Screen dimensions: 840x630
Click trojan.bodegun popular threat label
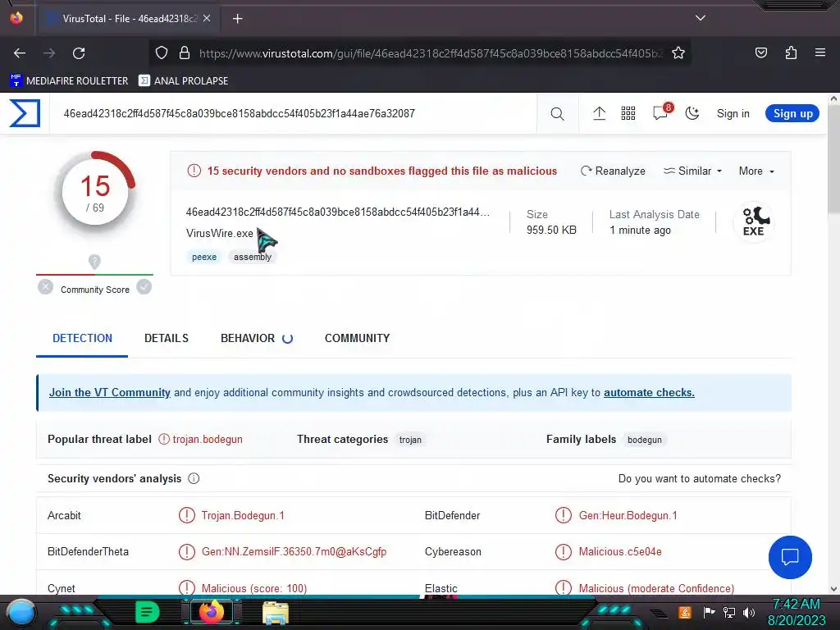click(x=208, y=440)
